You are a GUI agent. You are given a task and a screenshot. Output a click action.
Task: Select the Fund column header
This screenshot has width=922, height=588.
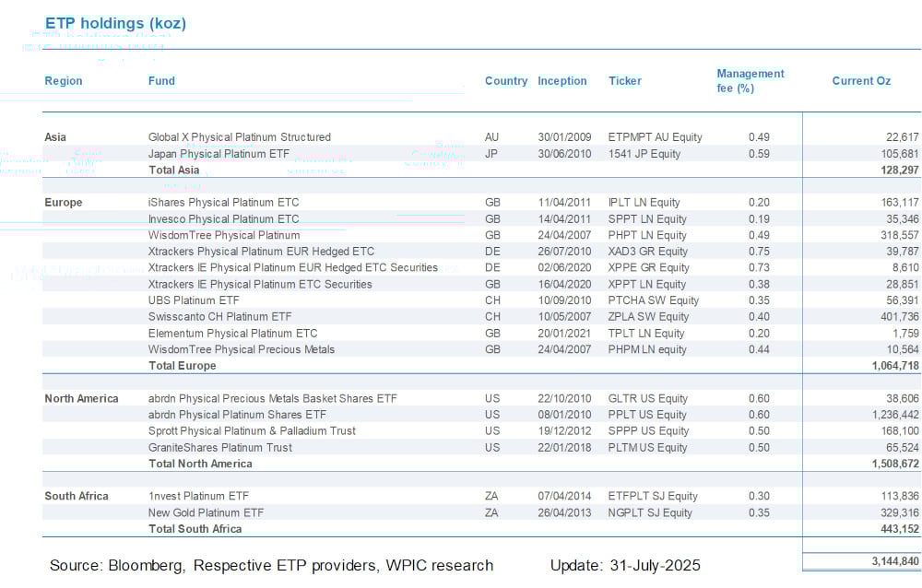[161, 81]
